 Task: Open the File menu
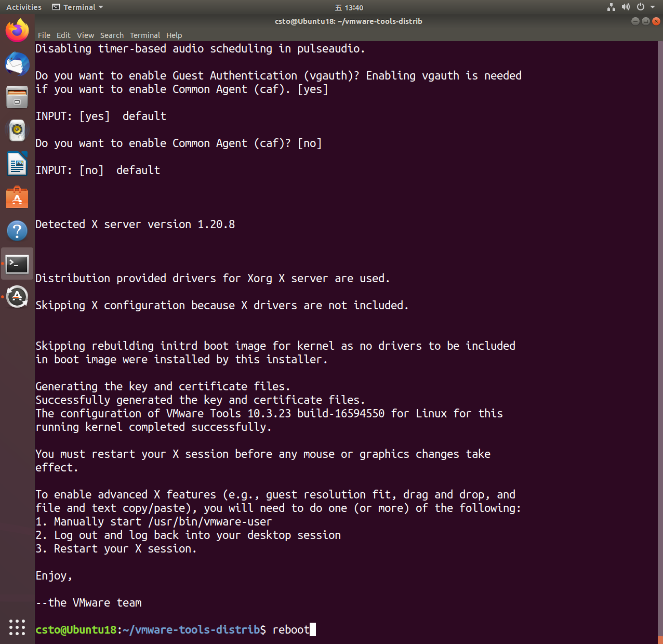coord(44,35)
